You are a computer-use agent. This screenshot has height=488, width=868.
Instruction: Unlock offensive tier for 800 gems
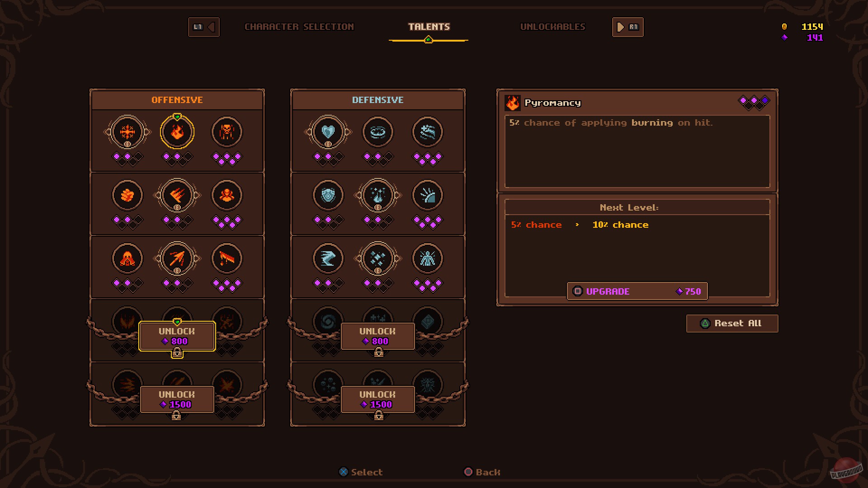pos(177,336)
